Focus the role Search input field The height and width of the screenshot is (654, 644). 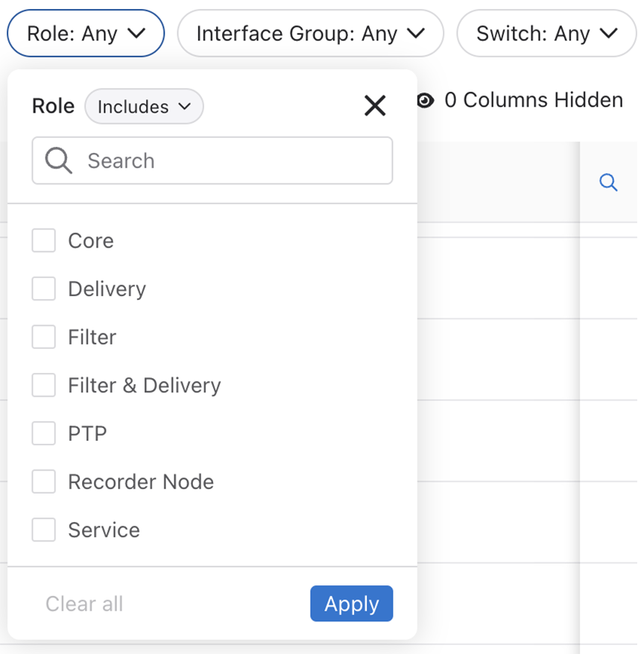pyautogui.click(x=231, y=160)
